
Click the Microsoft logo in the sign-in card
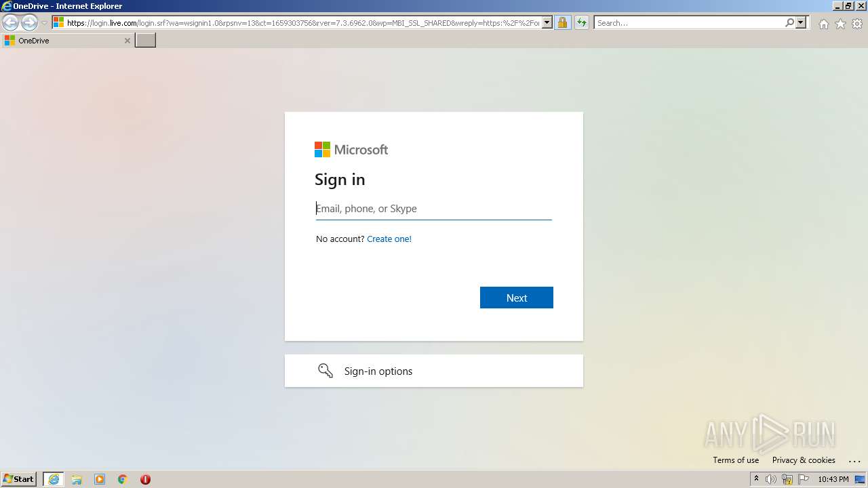click(x=351, y=149)
